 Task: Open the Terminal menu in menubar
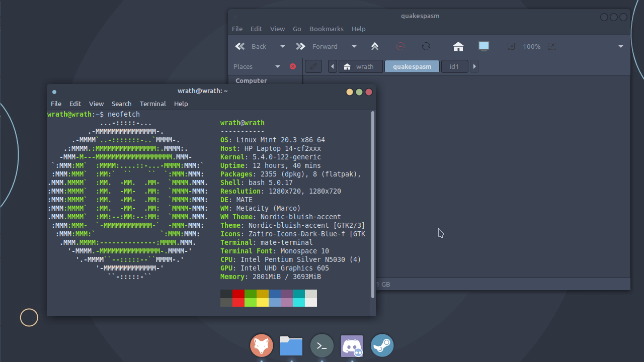point(153,104)
